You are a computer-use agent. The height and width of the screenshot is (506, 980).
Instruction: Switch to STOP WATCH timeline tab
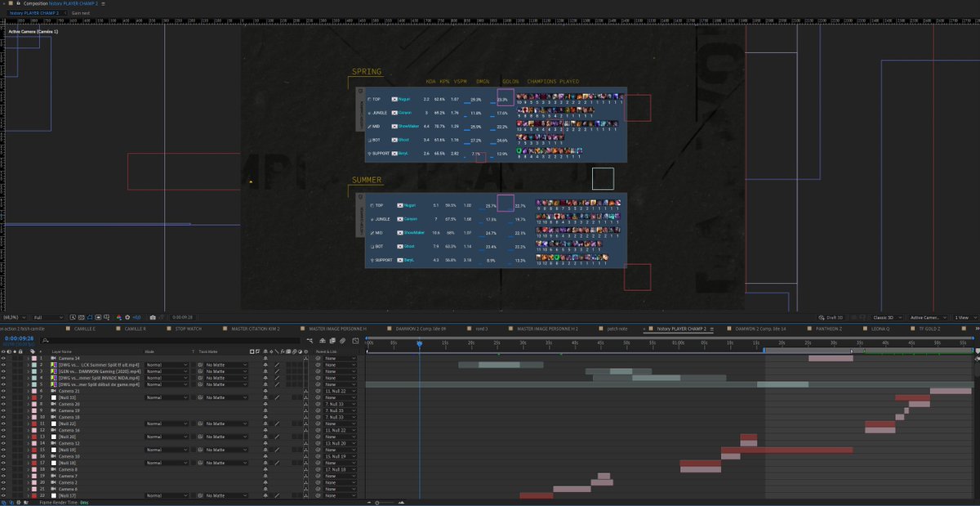tap(188, 328)
